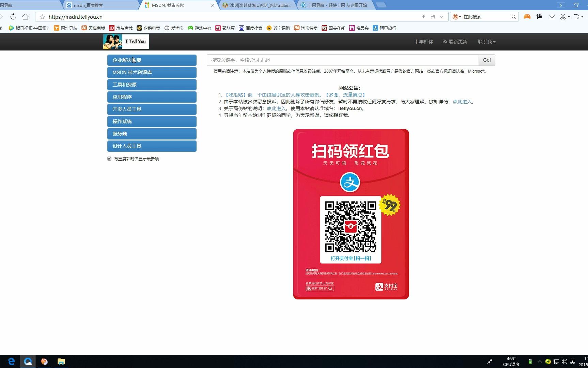Open the QR code icon in address bar
Viewport: 588px width, 368px height.
[433, 17]
